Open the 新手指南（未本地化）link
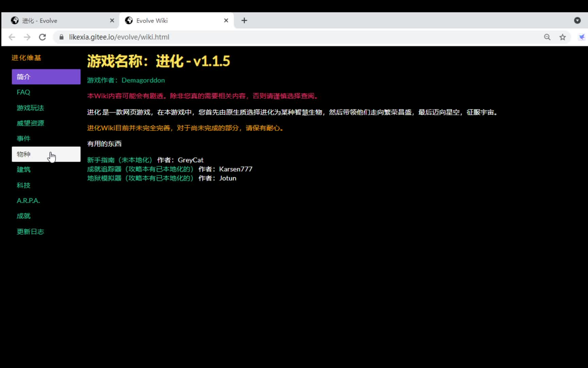 pyautogui.click(x=119, y=160)
